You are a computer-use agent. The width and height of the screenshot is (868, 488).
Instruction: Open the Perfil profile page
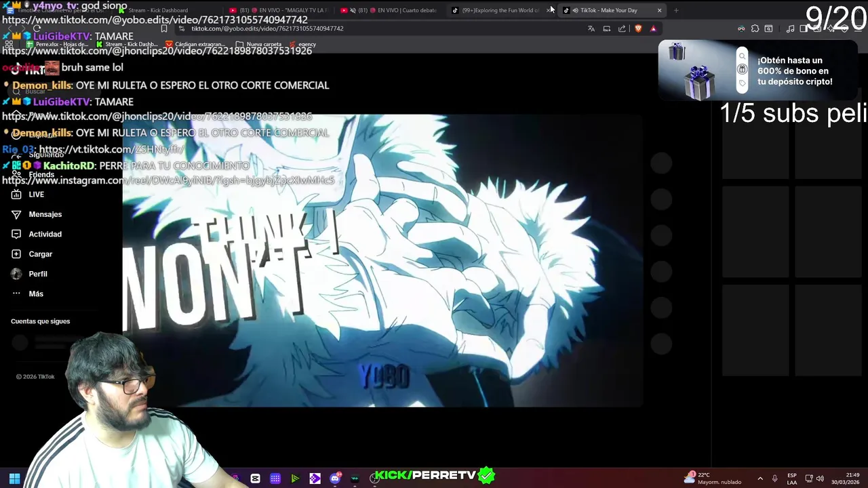pyautogui.click(x=37, y=274)
